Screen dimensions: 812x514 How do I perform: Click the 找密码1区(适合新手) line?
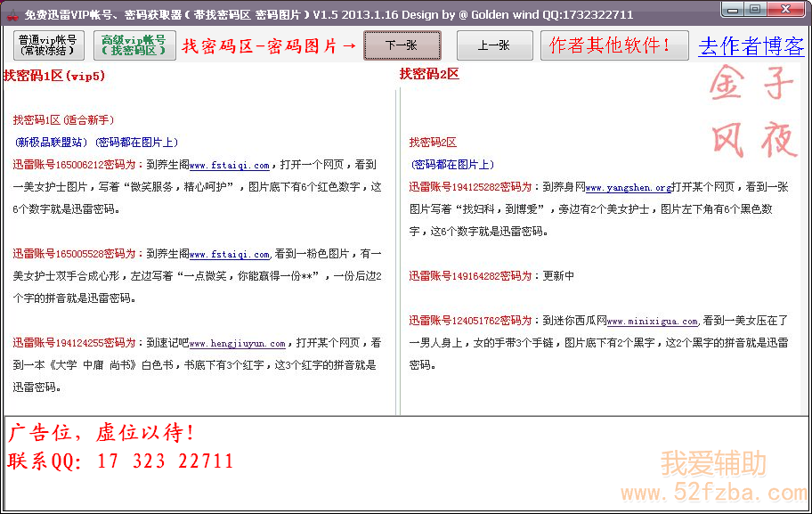tap(64, 120)
